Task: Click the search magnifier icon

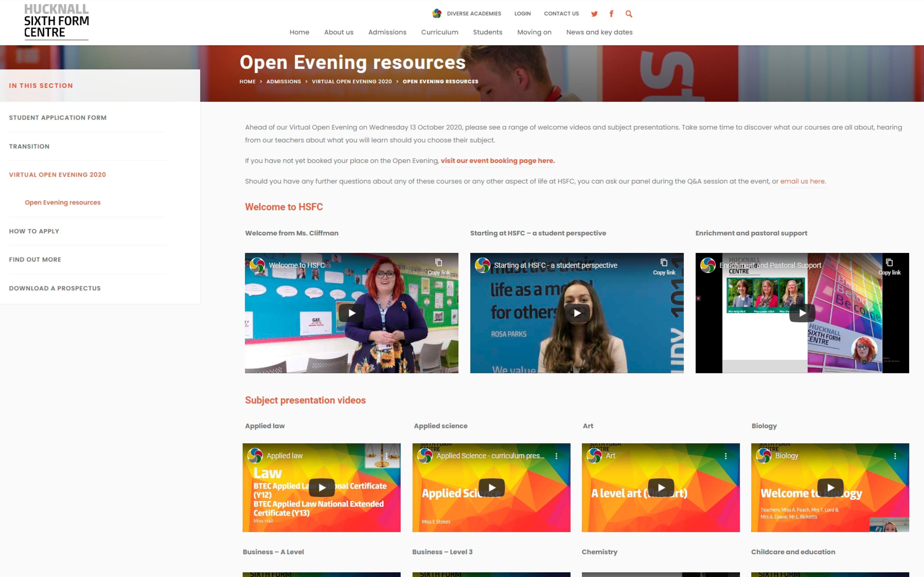Action: click(629, 14)
